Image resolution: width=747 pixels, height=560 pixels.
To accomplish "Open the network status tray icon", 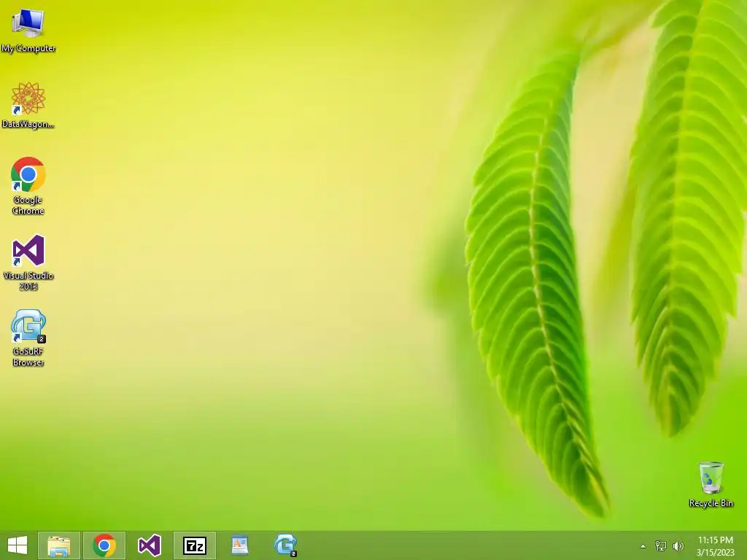I will click(661, 546).
